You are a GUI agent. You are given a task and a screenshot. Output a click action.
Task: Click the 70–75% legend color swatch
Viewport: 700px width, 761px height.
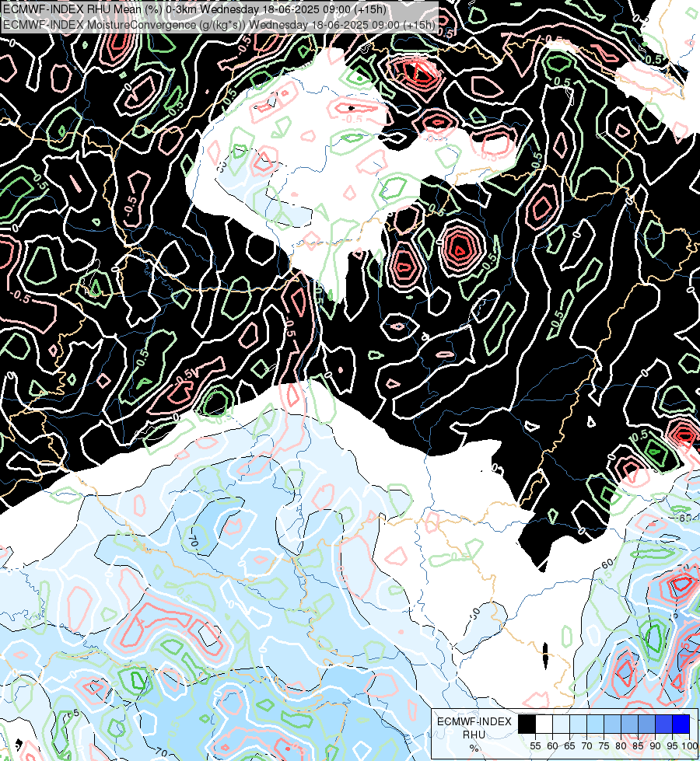pos(595,724)
